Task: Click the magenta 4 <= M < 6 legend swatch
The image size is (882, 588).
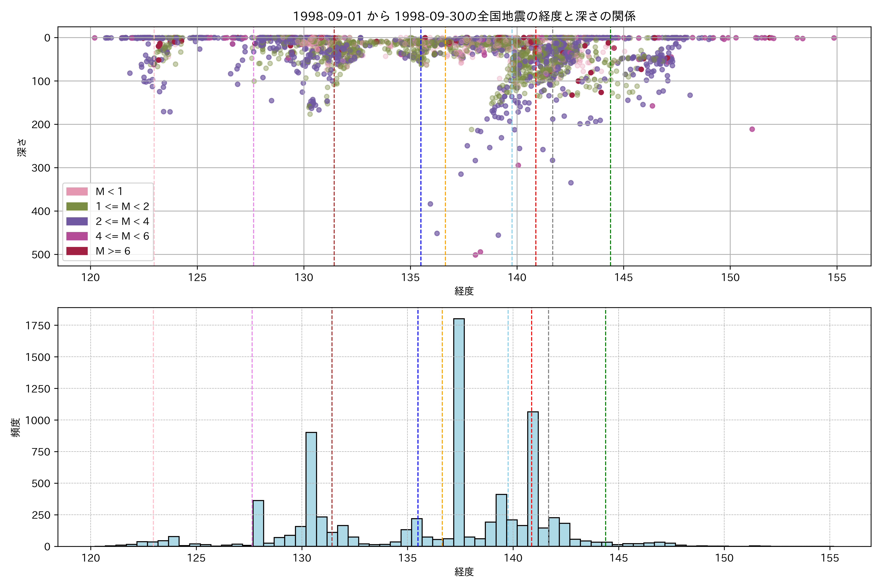Action: click(x=77, y=236)
